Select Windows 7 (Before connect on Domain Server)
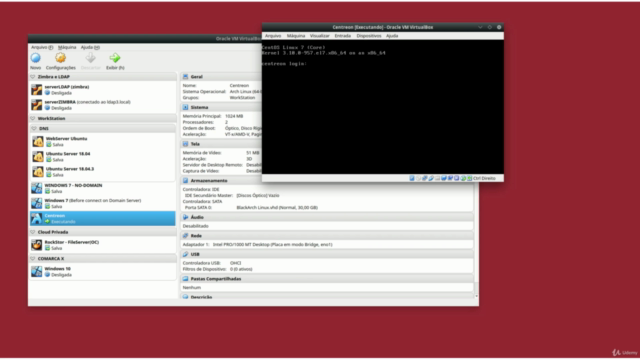 pos(102,203)
